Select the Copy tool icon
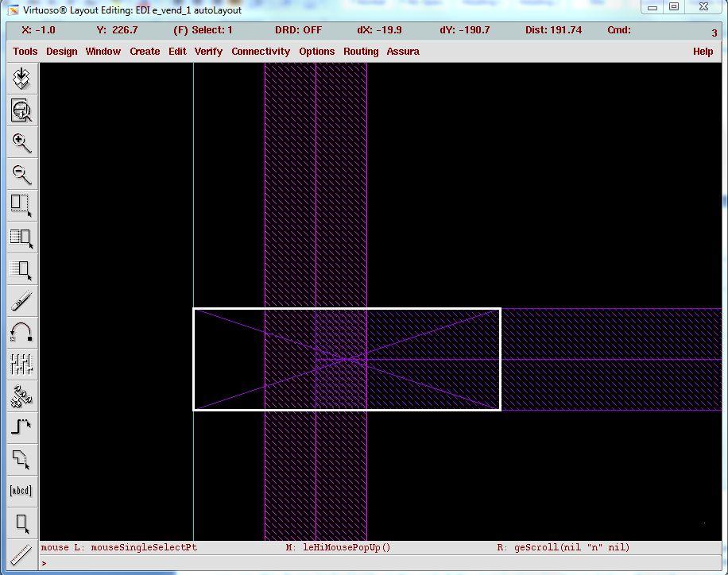728x575 pixels. pyautogui.click(x=21, y=237)
